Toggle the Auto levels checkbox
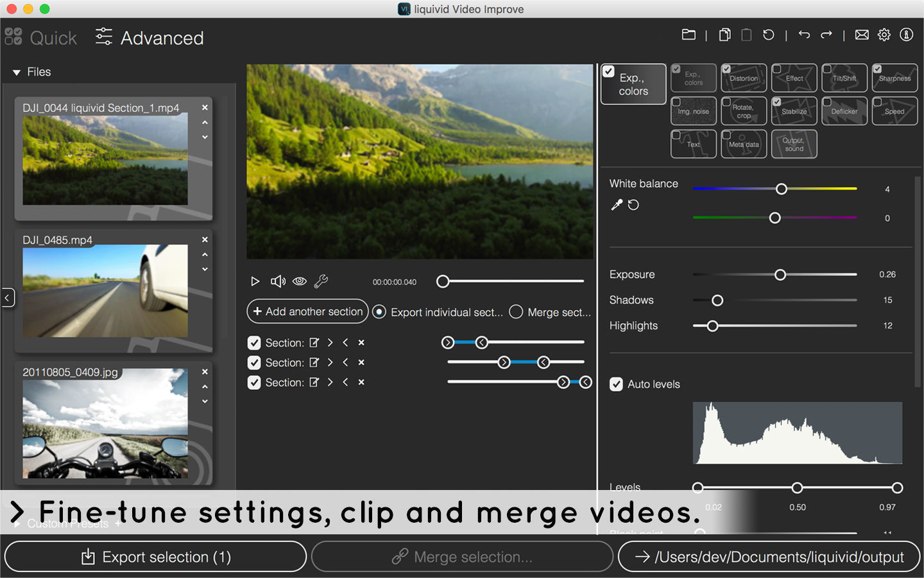This screenshot has width=924, height=578. (x=616, y=384)
